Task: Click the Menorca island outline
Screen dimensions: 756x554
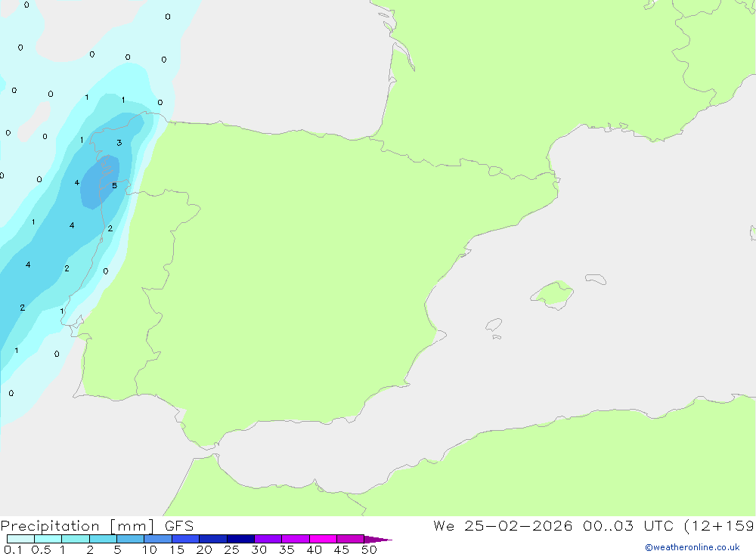Action: coord(596,279)
